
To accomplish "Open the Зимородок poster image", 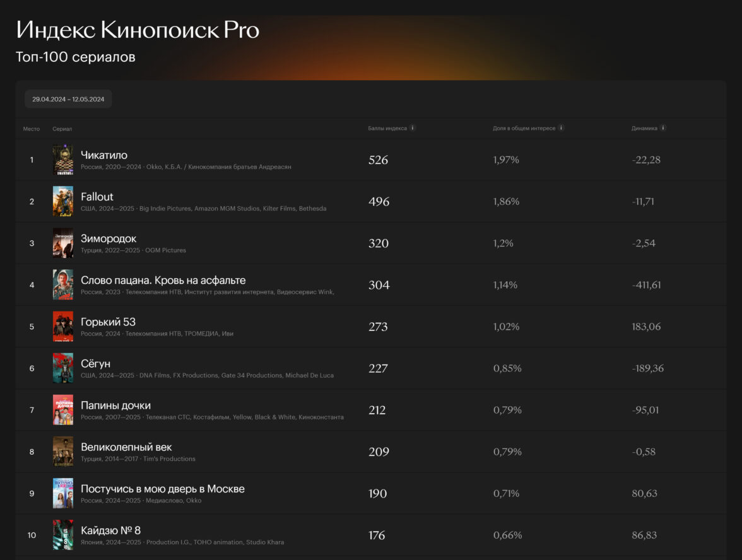I will [62, 243].
